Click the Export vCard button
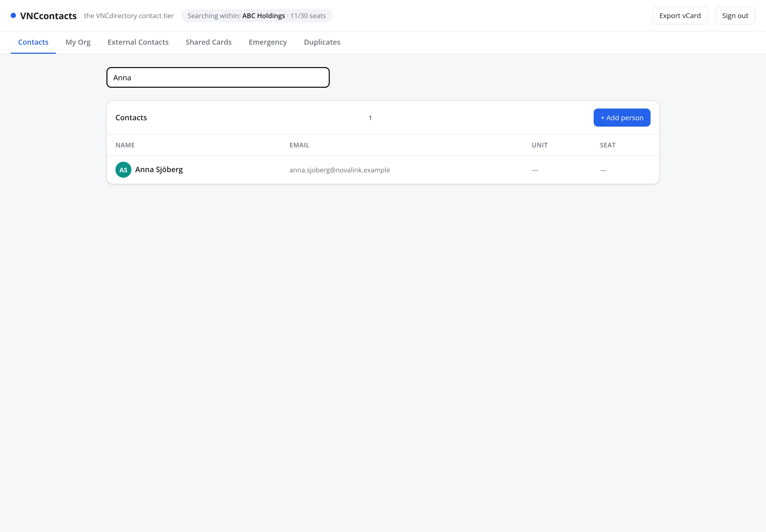This screenshot has width=766, height=532. pos(680,16)
